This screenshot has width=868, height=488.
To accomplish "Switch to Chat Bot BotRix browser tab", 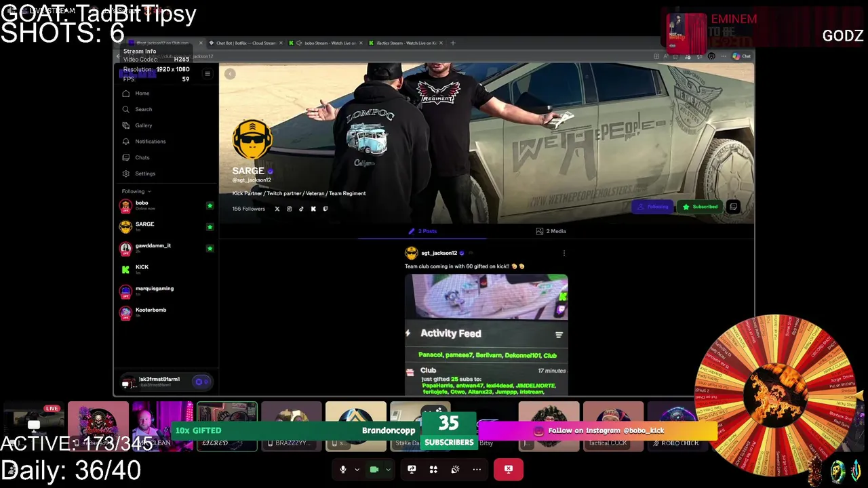I will click(x=245, y=43).
